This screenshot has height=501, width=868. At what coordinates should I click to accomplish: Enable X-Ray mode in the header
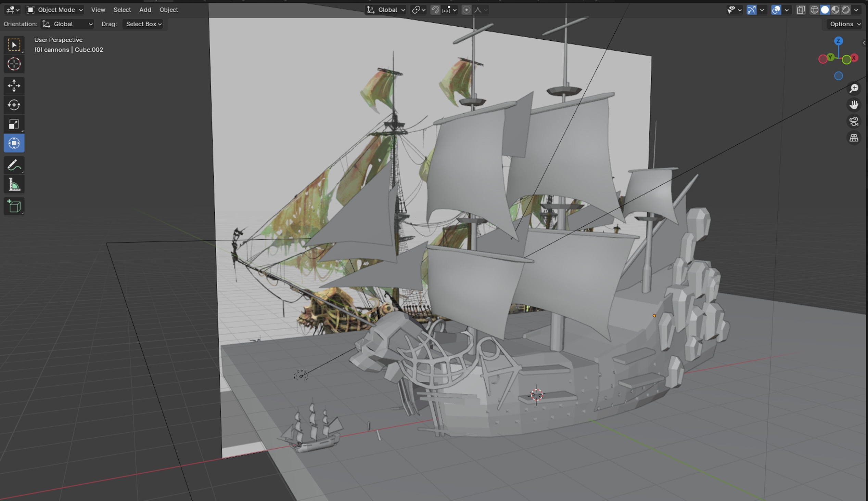coord(800,10)
